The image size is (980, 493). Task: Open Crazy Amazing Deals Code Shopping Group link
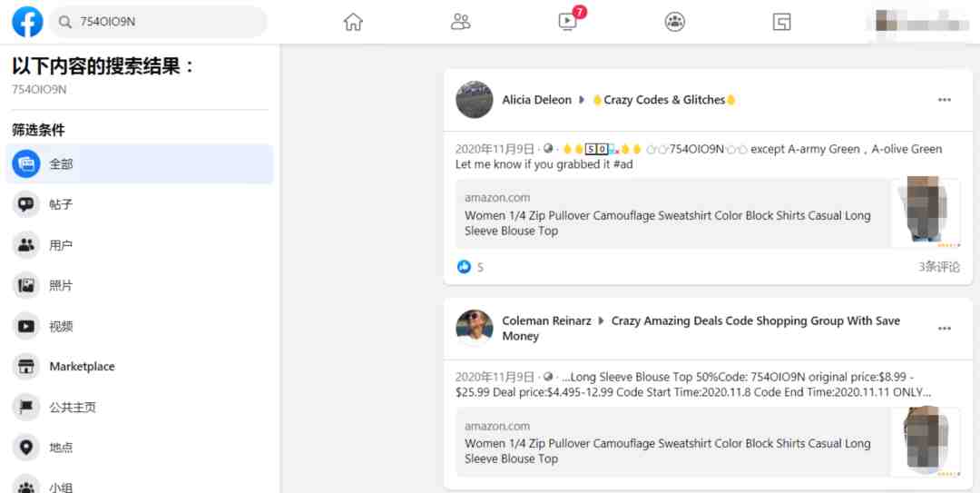701,329
